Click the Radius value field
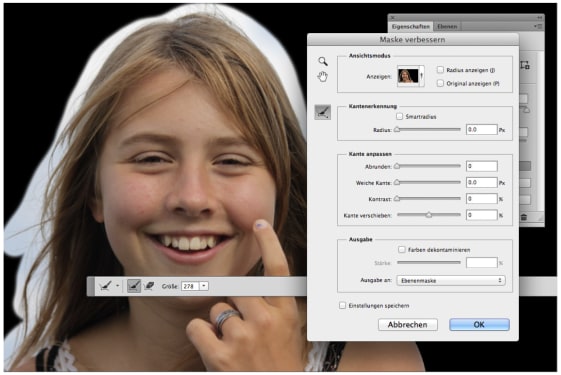The height and width of the screenshot is (375, 561). tap(482, 130)
